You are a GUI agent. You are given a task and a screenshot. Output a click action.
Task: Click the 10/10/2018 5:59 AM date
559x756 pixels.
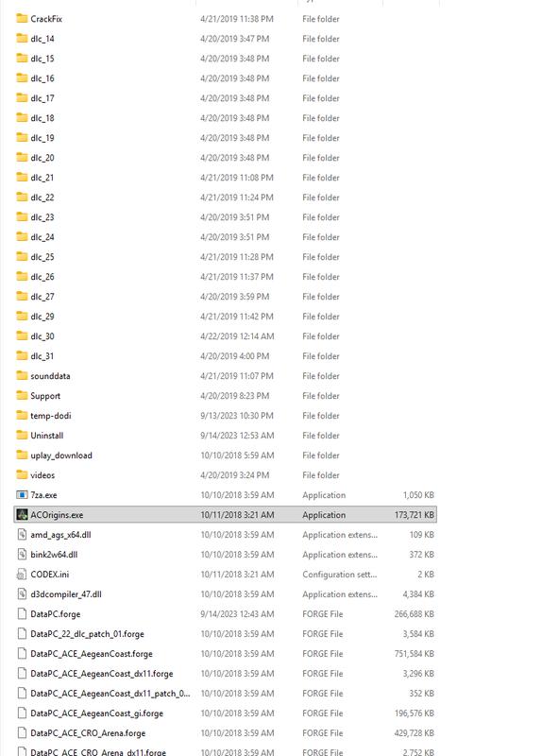pos(237,455)
